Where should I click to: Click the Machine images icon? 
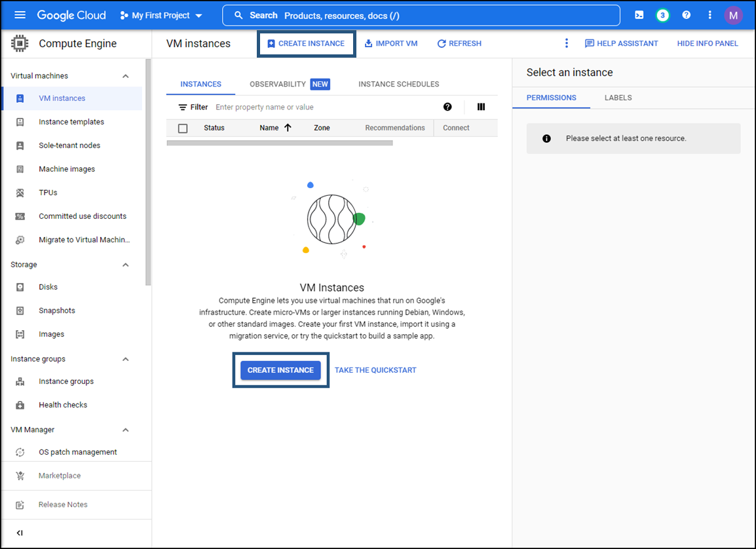[x=20, y=169]
